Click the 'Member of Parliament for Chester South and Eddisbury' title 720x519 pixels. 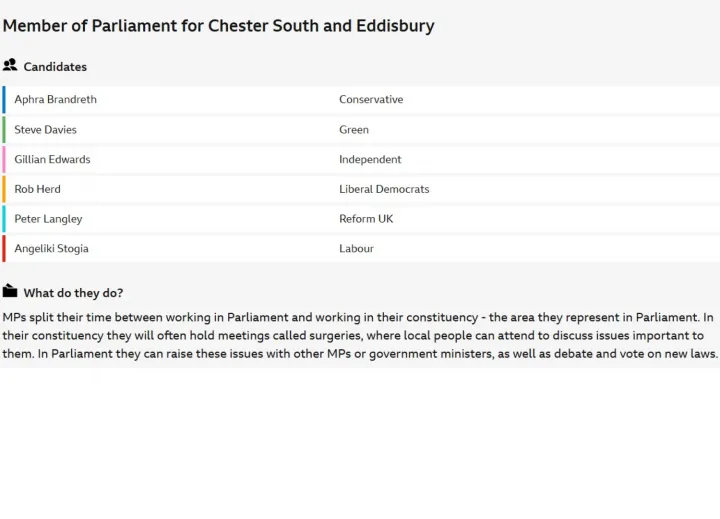coord(218,26)
